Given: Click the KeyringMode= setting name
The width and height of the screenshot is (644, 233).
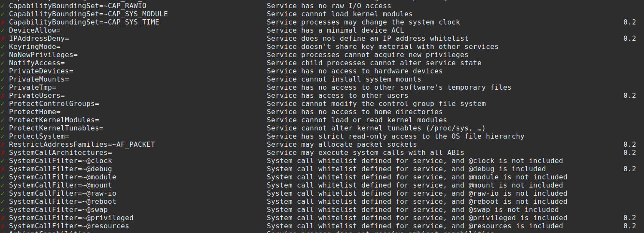Looking at the screenshot, I should pos(34,47).
